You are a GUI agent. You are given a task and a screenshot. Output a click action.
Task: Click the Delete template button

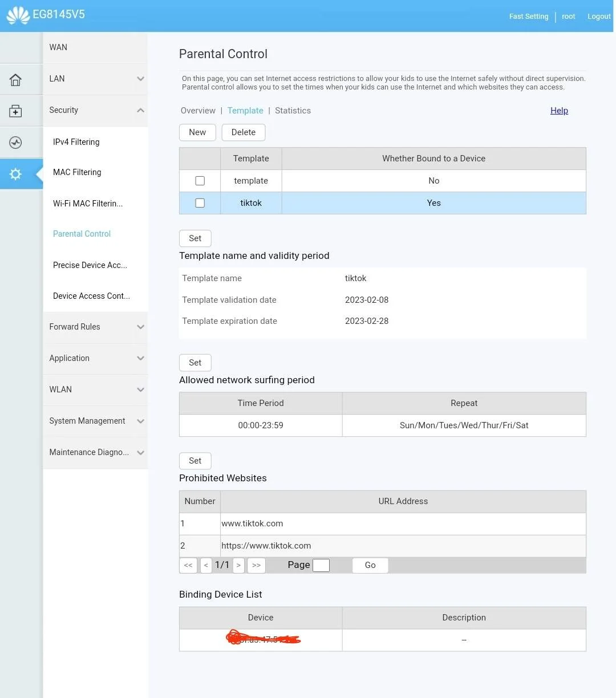pyautogui.click(x=244, y=132)
